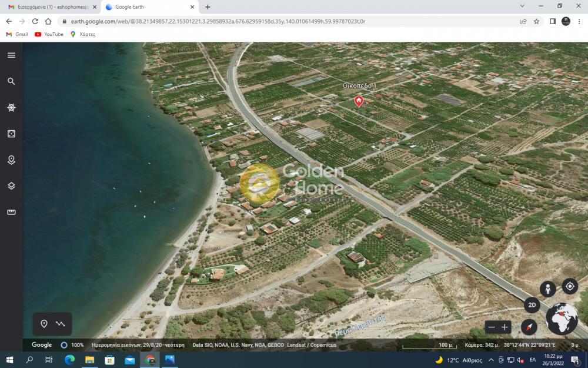This screenshot has width=588, height=368.
Task: Draw a line or shape tool
Action: (60, 324)
